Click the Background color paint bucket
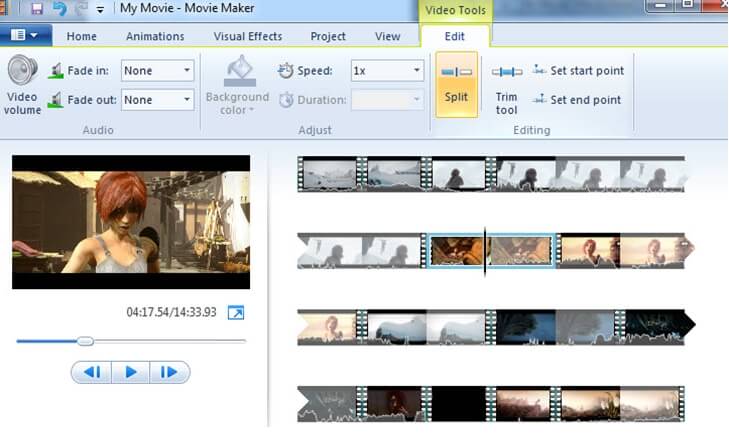This screenshot has height=437, width=729. [239, 71]
